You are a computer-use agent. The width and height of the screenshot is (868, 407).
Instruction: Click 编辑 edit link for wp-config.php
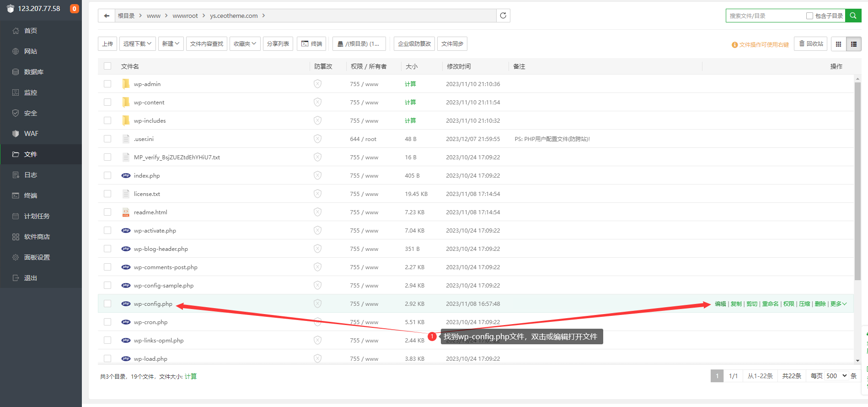720,304
